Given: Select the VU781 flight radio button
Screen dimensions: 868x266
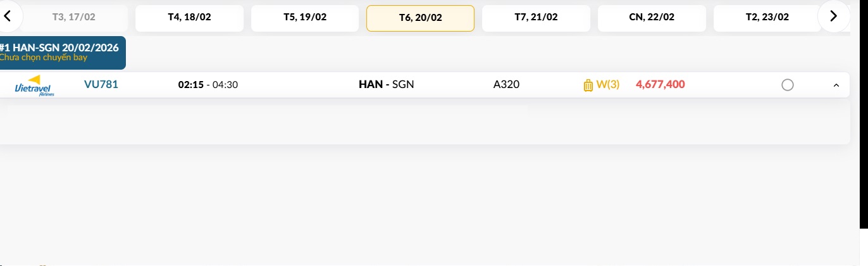Looking at the screenshot, I should point(787,85).
